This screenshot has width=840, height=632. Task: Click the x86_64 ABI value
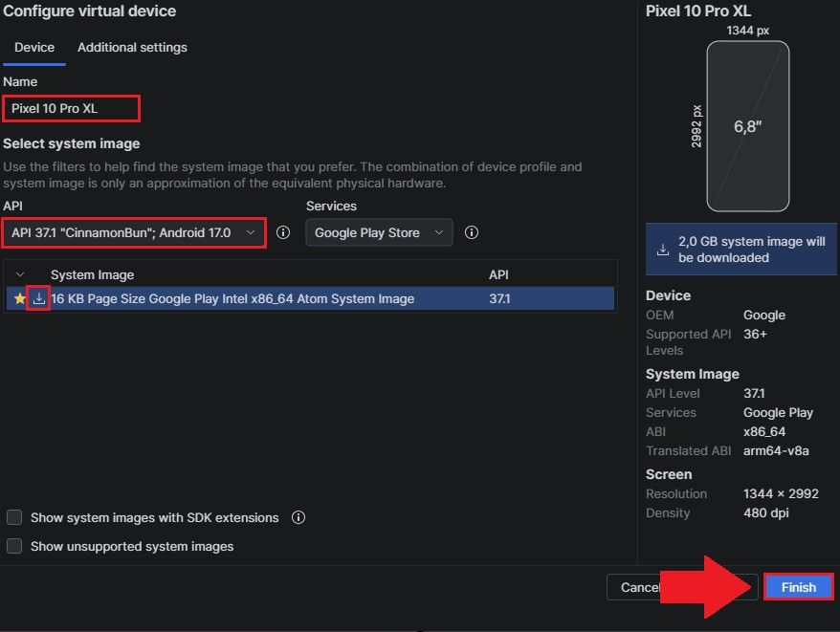(x=763, y=431)
